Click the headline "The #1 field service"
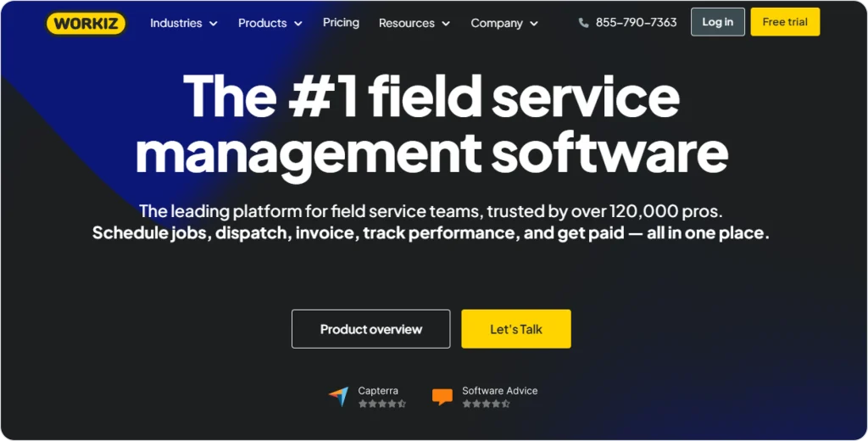 pos(431,97)
